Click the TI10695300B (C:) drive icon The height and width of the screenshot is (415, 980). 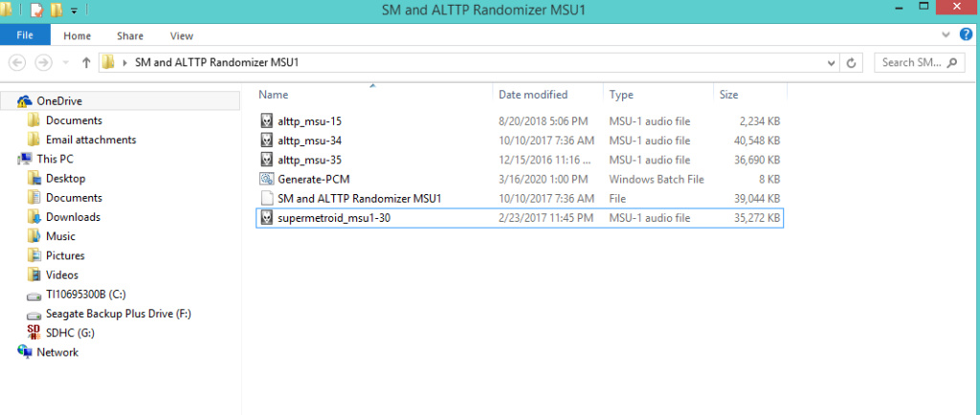(x=34, y=295)
